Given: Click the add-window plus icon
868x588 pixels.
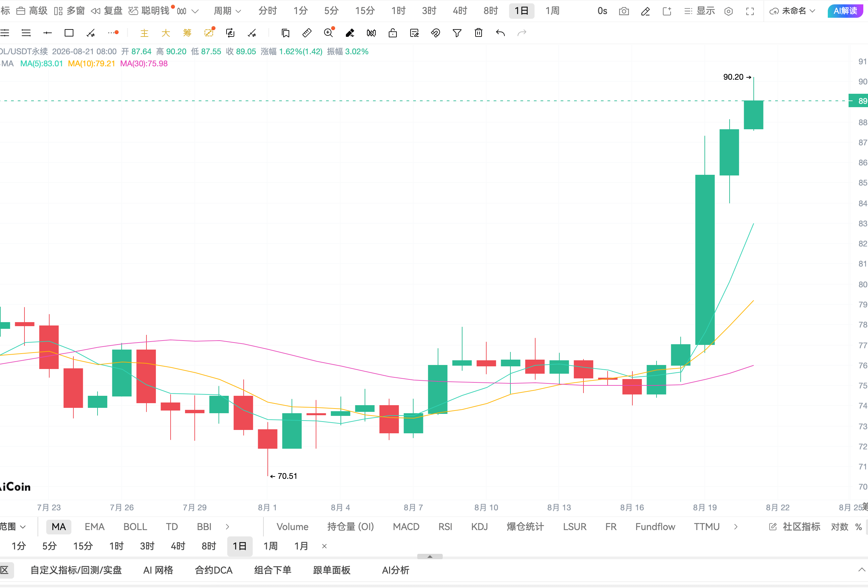Looking at the screenshot, I should (667, 11).
